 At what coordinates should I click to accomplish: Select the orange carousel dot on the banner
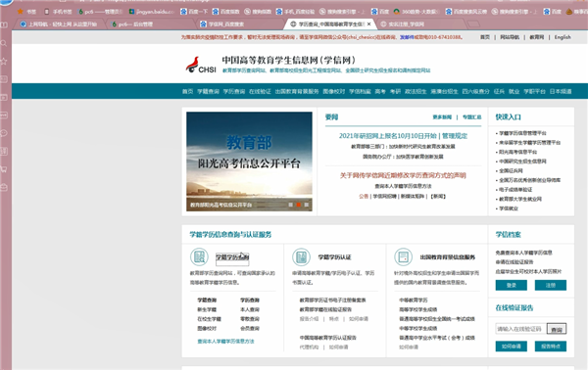click(299, 205)
